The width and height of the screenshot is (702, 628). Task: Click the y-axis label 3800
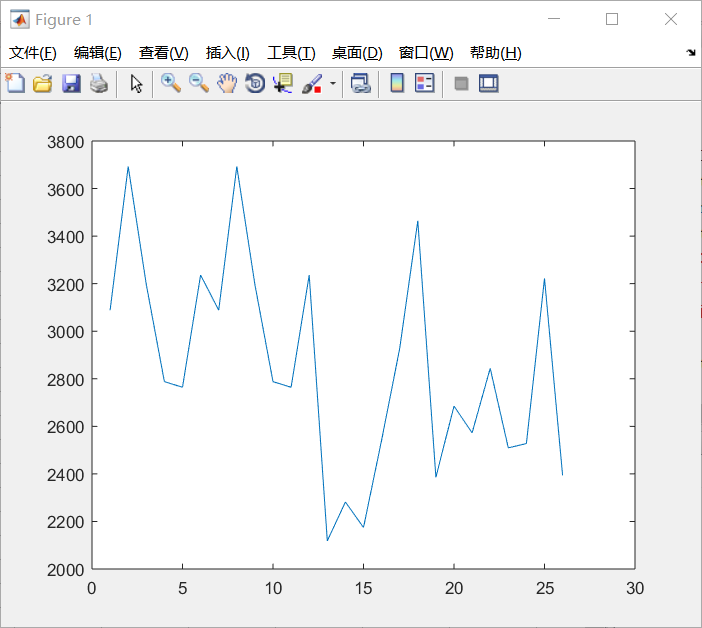[x=65, y=142]
